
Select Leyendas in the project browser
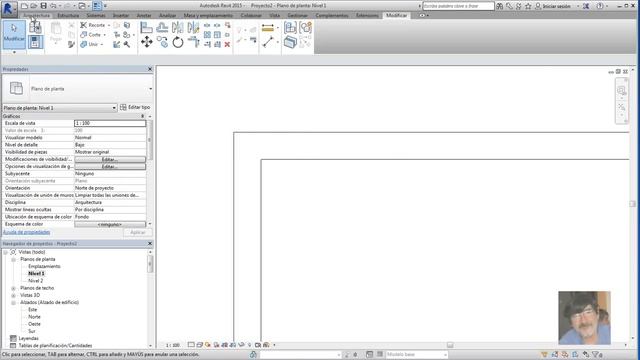pyautogui.click(x=29, y=338)
